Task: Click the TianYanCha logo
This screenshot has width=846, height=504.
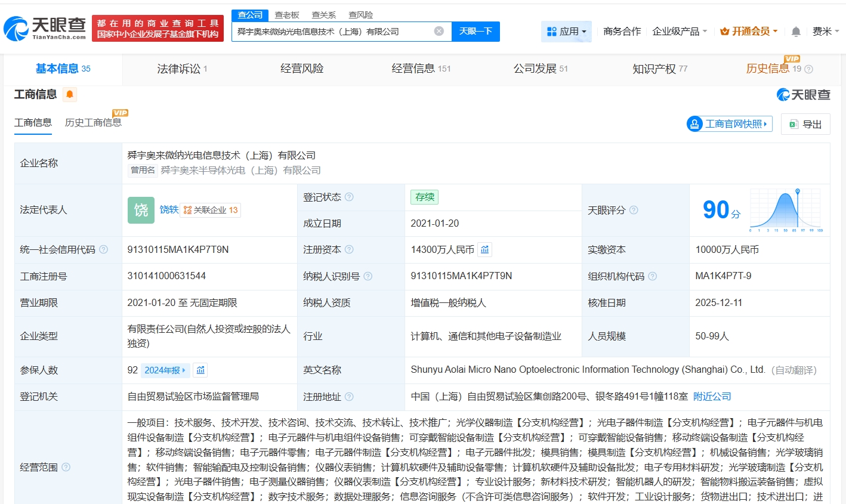Action: click(x=45, y=28)
